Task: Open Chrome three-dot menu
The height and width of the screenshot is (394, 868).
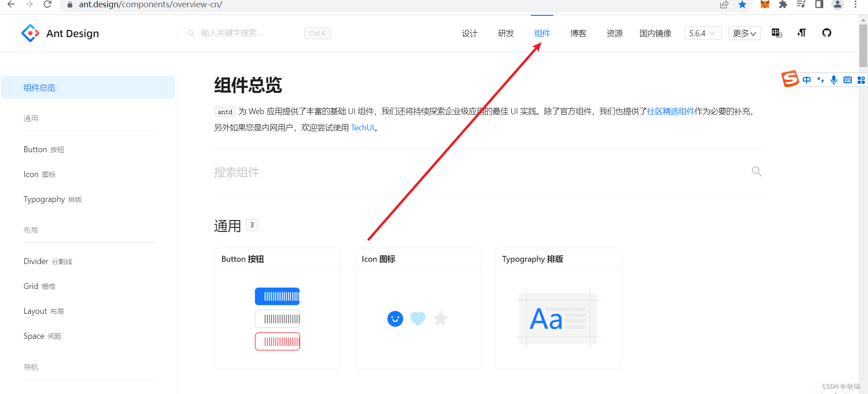Action: tap(855, 5)
